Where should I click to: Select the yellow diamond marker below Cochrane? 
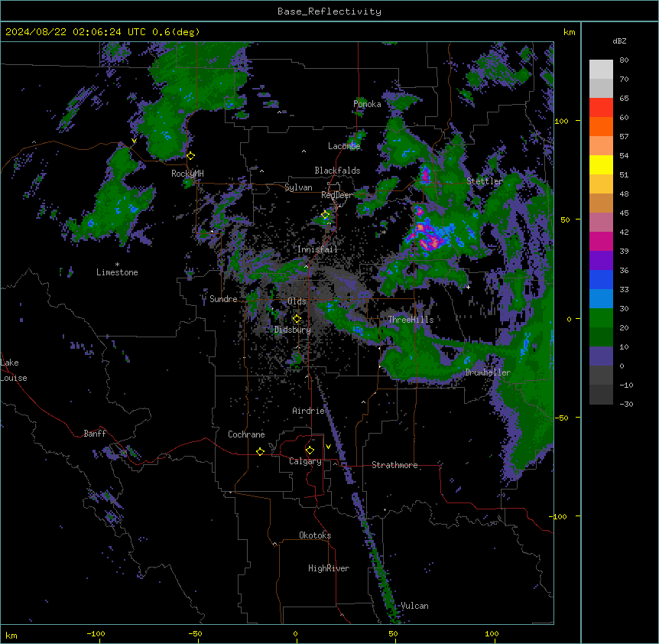coord(260,451)
